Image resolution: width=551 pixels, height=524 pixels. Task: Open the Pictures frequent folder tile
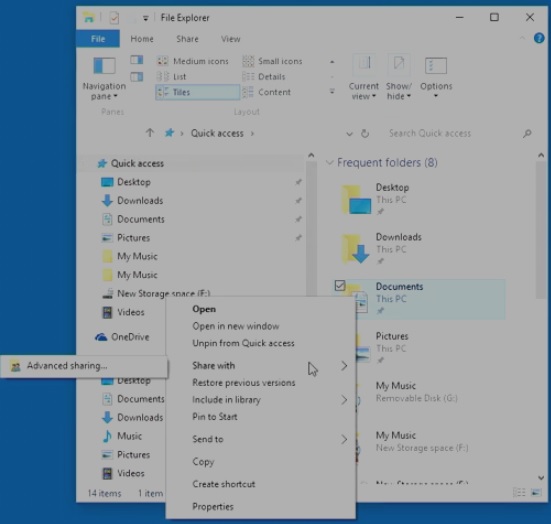click(x=430, y=348)
